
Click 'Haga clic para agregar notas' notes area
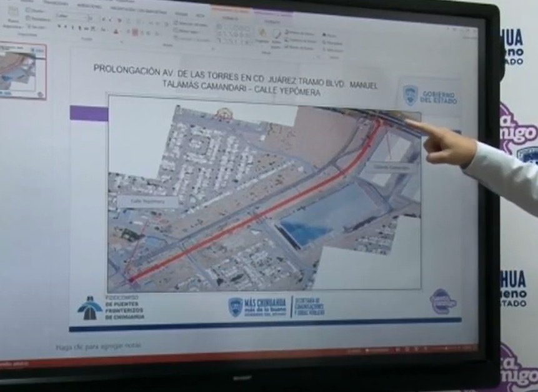click(x=98, y=345)
